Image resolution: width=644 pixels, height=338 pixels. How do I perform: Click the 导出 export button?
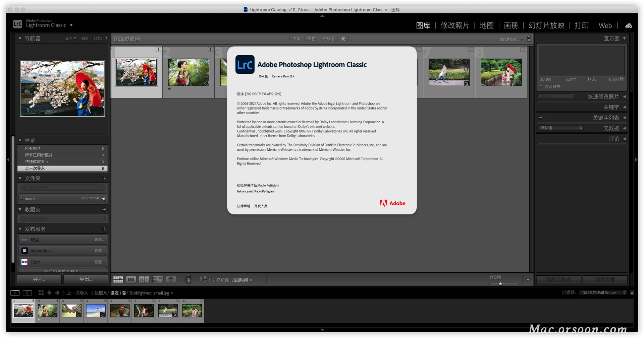click(x=86, y=279)
